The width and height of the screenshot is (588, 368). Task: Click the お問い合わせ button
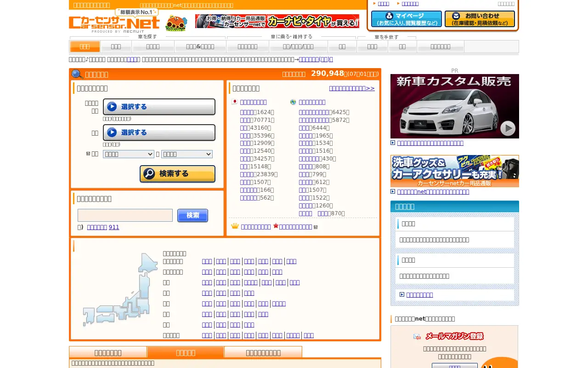(x=480, y=19)
